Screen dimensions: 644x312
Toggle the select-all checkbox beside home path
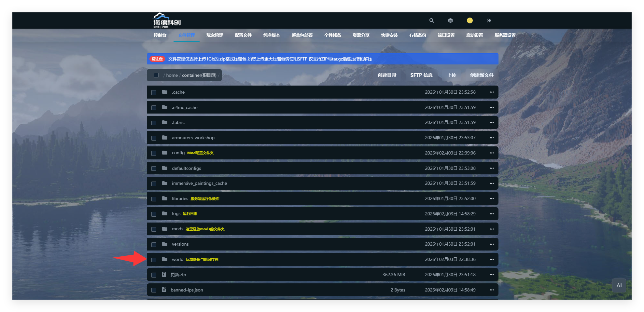(156, 75)
